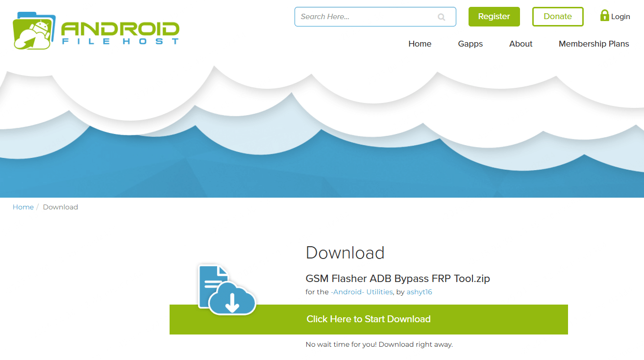Screen dimensions: 644x360
Task: Click the search magnifier icon
Action: 442,17
